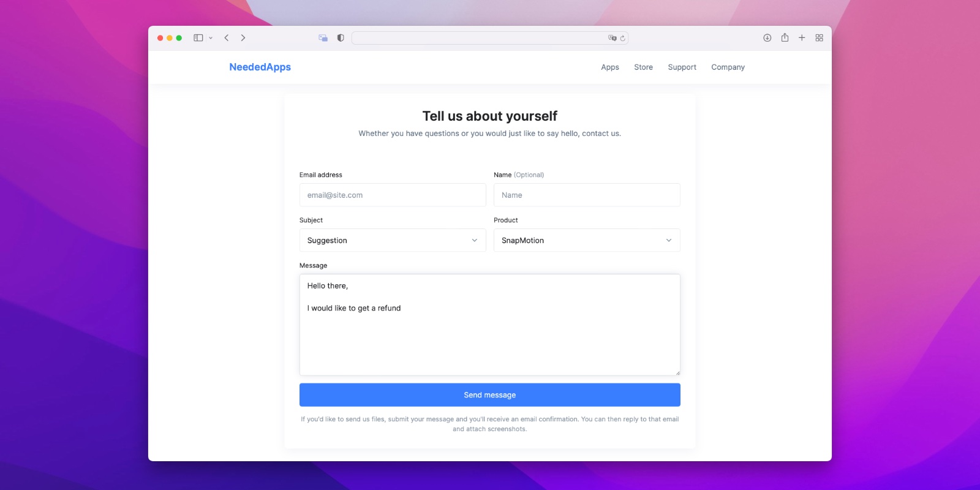Click the 'Tell us about yourself' heading
The height and width of the screenshot is (490, 980).
pos(490,116)
